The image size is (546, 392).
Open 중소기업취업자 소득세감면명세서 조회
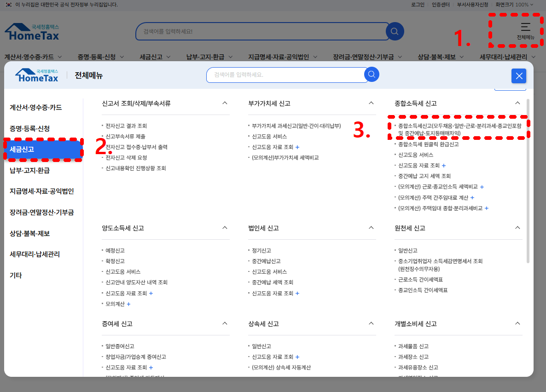click(440, 265)
